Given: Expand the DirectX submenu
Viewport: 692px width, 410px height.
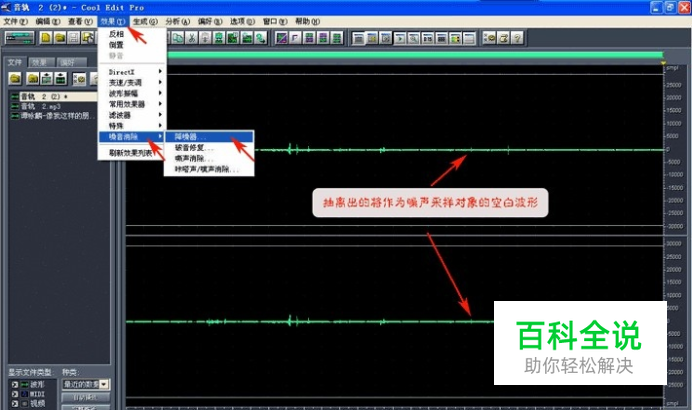Looking at the screenshot, I should click(132, 71).
